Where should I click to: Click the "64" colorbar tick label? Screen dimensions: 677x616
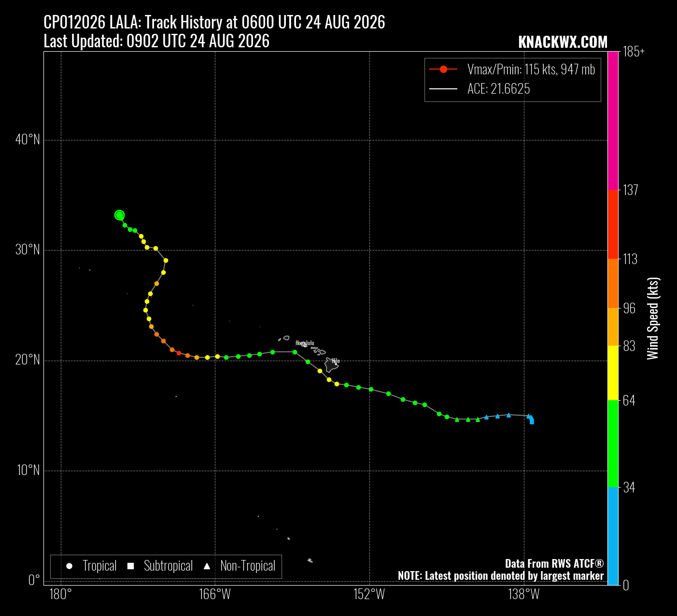click(x=629, y=401)
